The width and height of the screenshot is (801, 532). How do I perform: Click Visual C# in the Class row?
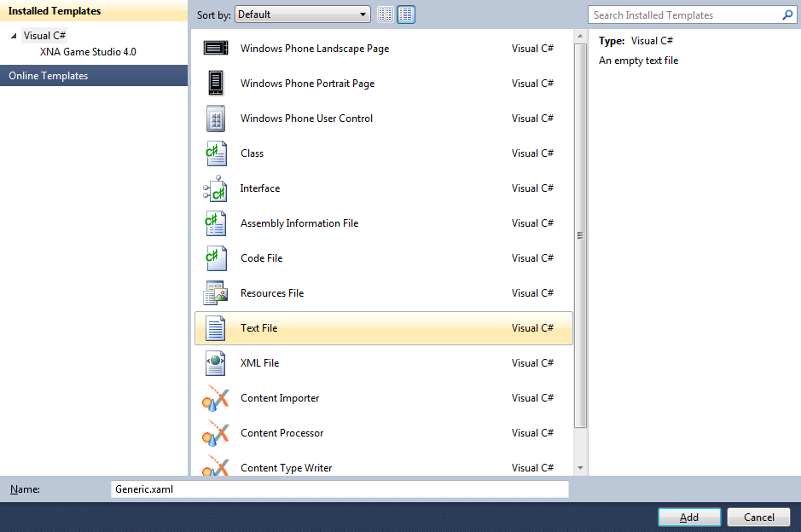coord(533,153)
